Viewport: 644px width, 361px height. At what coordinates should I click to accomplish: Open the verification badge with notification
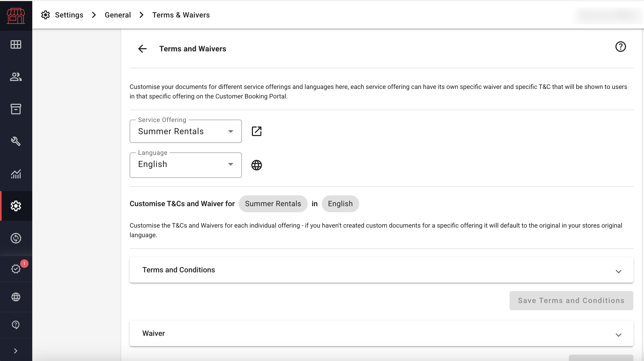16,269
